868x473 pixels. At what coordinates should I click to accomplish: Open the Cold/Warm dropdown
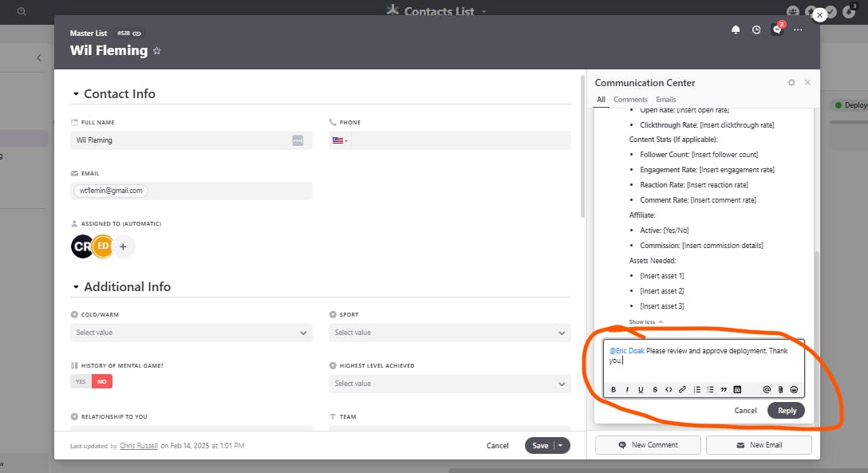coord(191,333)
